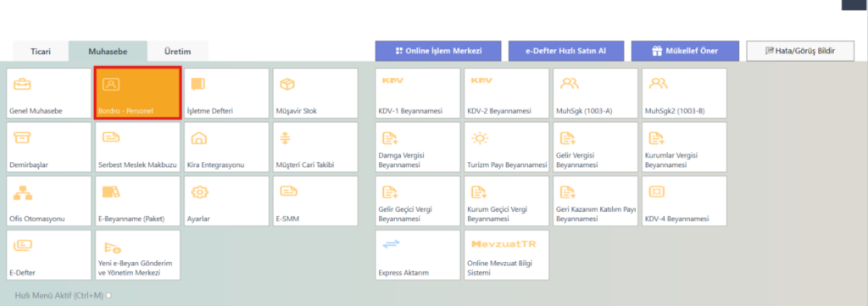Viewport: 868px width, 306px height.
Task: Open the Kurumlar Vergisi Beyannamesi tile
Action: point(684,147)
